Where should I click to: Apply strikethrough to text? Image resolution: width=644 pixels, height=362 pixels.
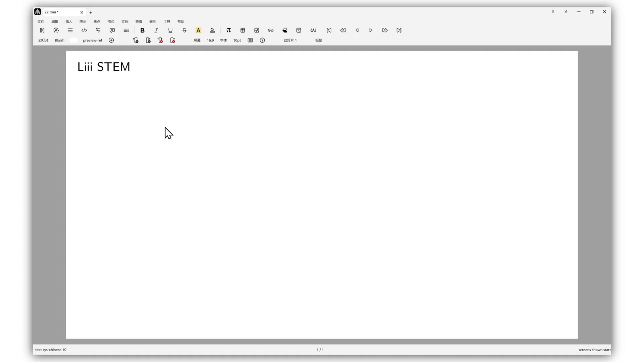pos(184,30)
